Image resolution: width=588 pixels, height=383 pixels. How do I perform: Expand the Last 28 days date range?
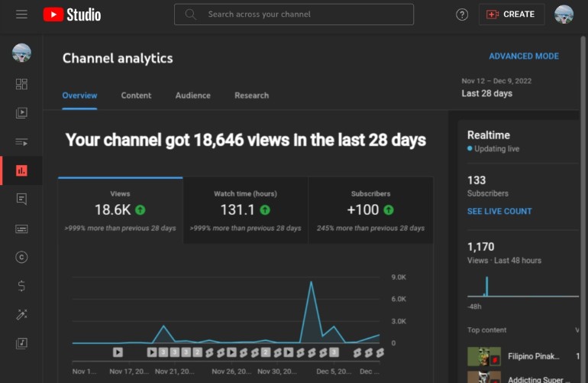coord(496,87)
